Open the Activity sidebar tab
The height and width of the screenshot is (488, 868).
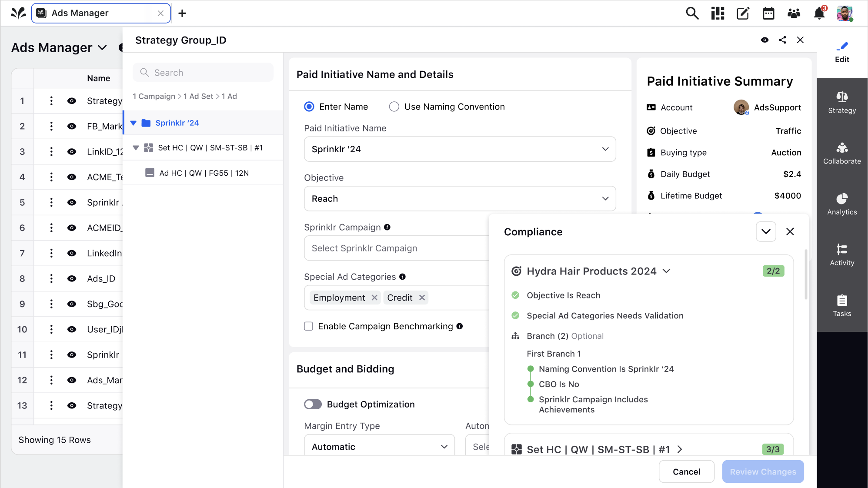coord(842,255)
